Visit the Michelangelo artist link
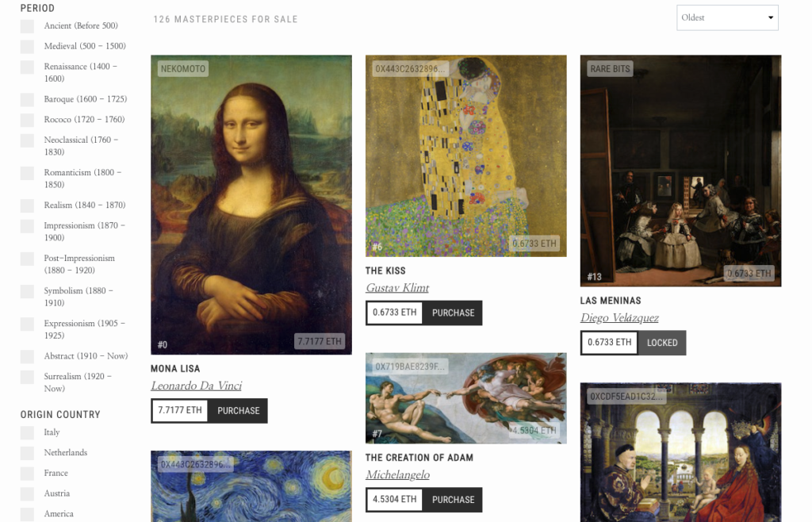 pyautogui.click(x=398, y=475)
